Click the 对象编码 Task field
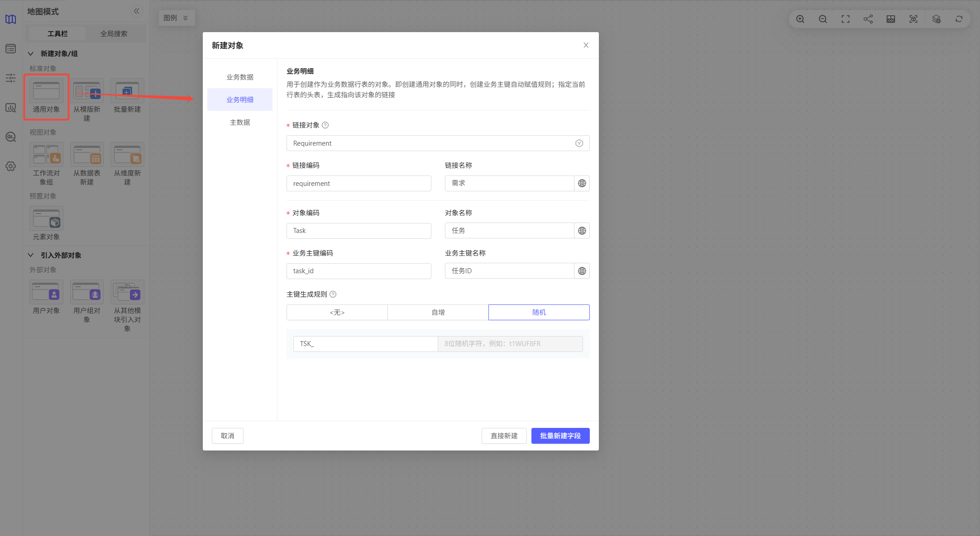Image resolution: width=980 pixels, height=536 pixels. [x=359, y=231]
